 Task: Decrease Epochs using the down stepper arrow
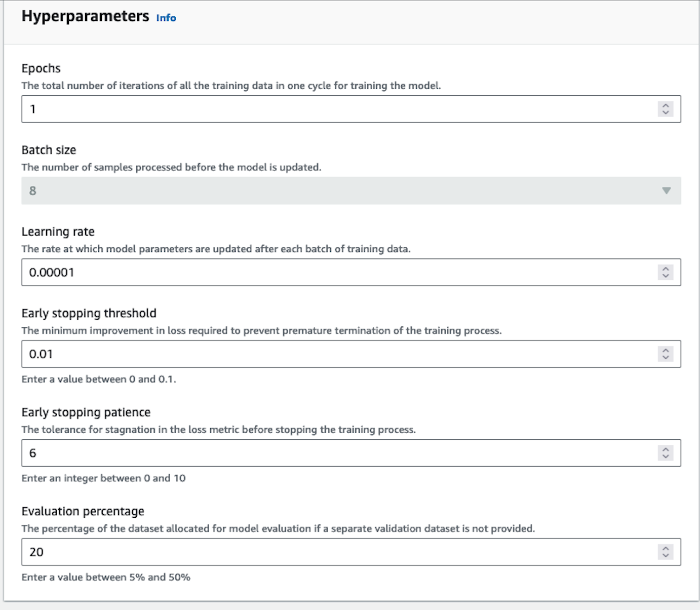coord(666,112)
